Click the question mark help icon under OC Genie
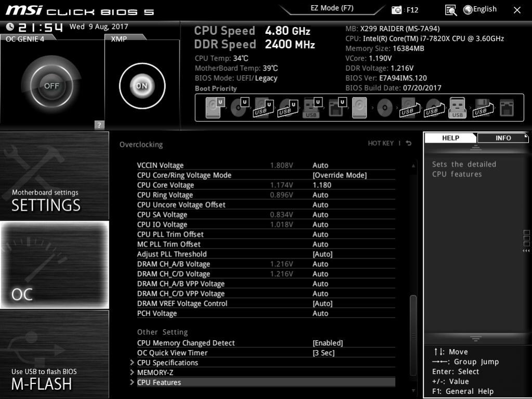 pyautogui.click(x=99, y=125)
